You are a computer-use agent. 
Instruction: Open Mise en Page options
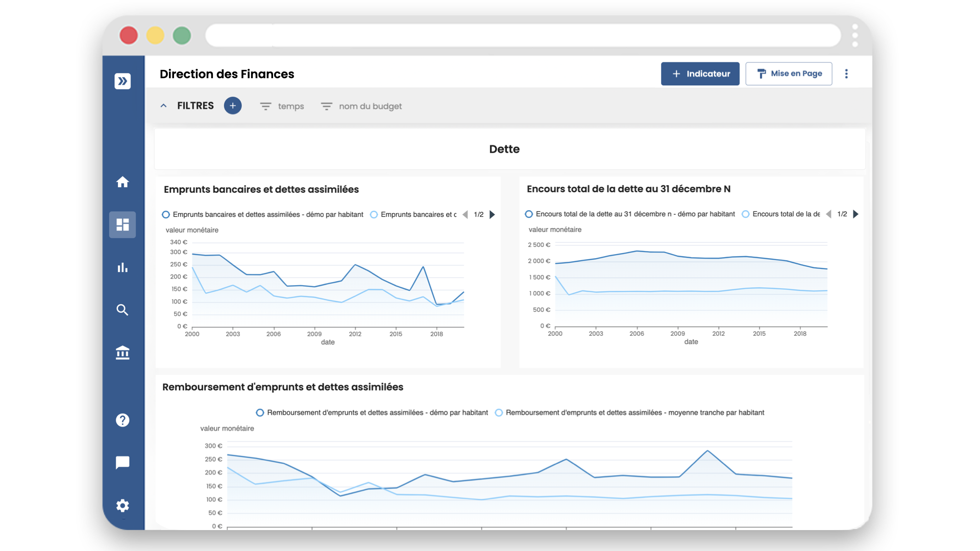(x=789, y=73)
